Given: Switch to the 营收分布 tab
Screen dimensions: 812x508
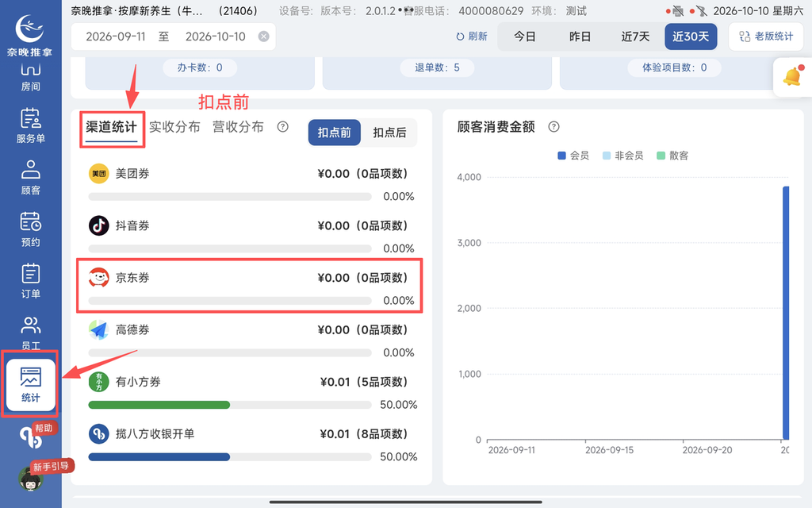Looking at the screenshot, I should 238,127.
